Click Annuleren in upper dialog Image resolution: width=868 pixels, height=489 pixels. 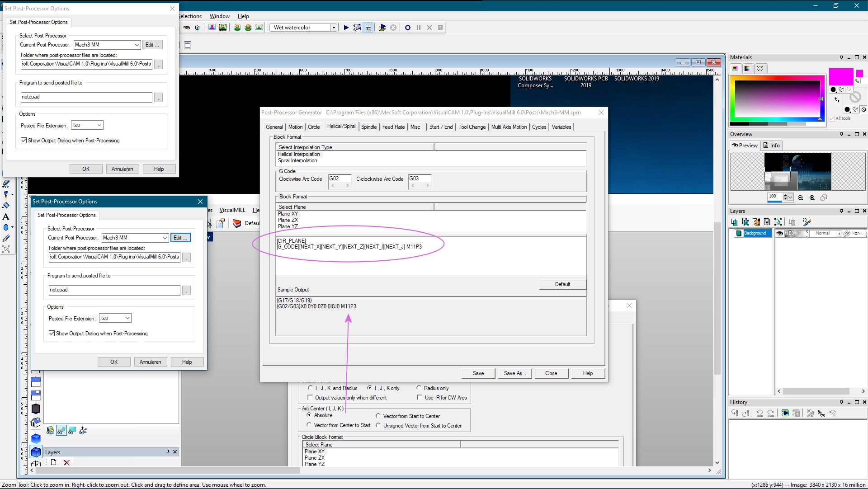click(x=122, y=169)
